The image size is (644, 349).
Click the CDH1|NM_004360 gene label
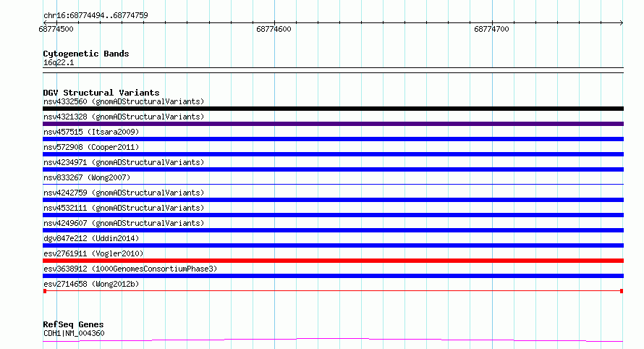(x=74, y=333)
